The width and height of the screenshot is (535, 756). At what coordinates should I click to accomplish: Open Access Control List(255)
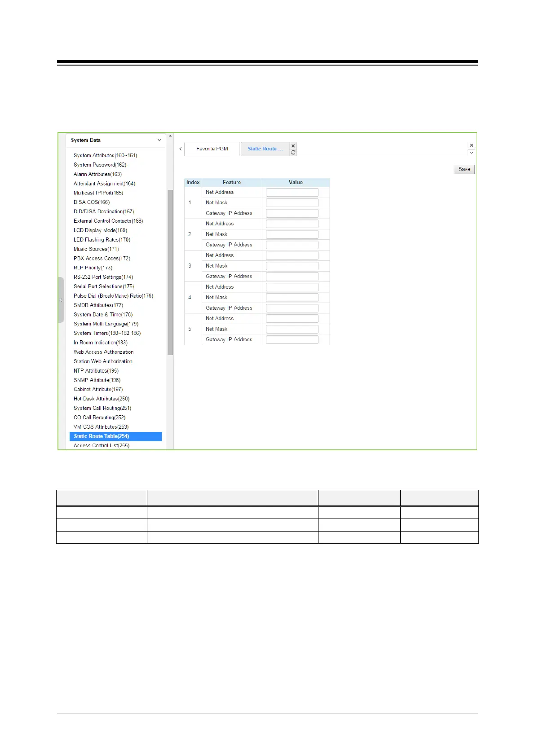[x=102, y=446]
